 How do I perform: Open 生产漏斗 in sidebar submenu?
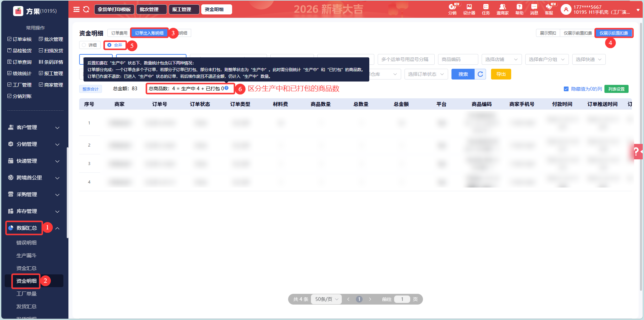point(26,255)
